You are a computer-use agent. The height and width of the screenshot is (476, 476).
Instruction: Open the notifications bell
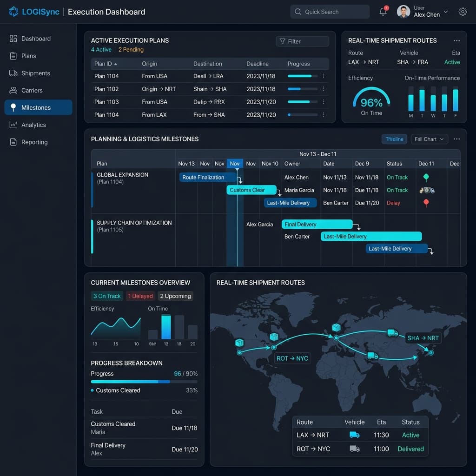(x=383, y=12)
